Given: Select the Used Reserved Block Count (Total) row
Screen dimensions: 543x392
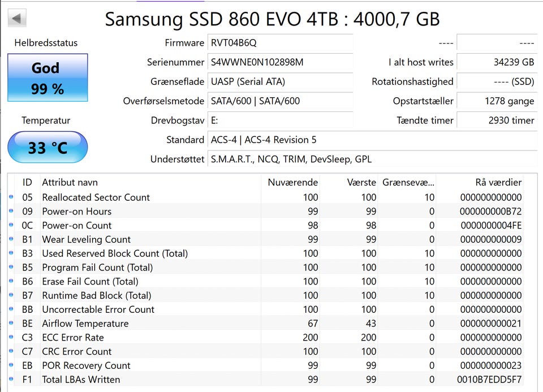Looking at the screenshot, I should point(266,253).
